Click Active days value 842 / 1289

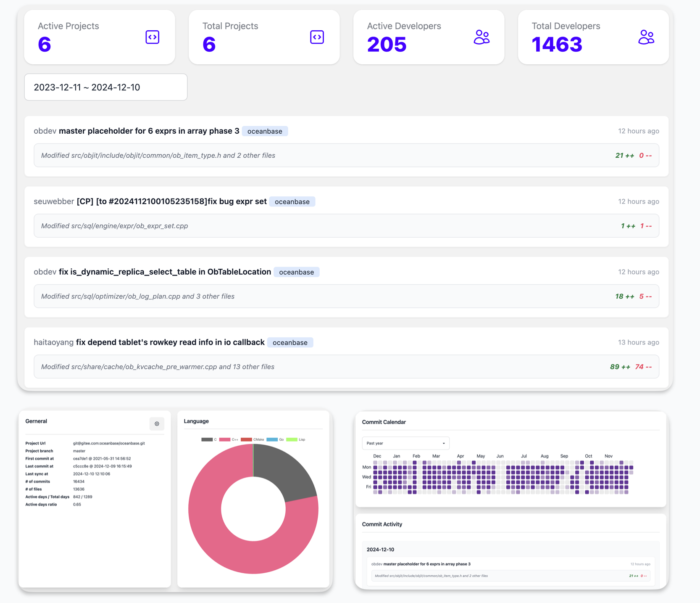83,497
